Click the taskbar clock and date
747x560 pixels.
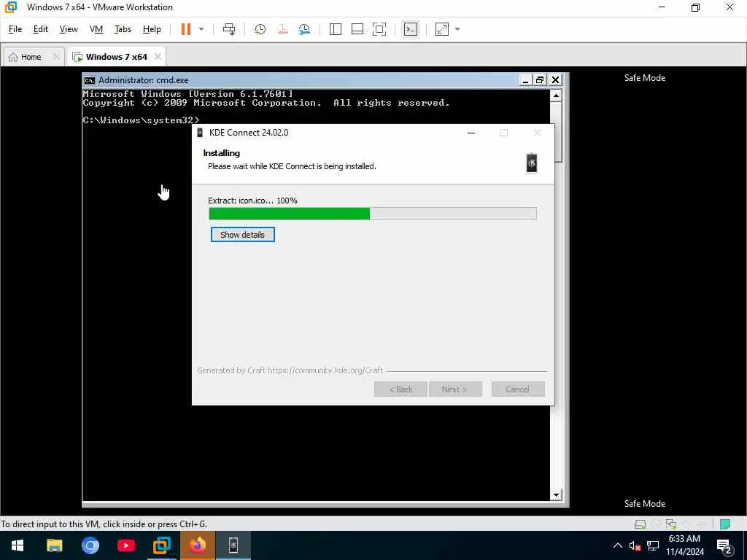[684, 545]
